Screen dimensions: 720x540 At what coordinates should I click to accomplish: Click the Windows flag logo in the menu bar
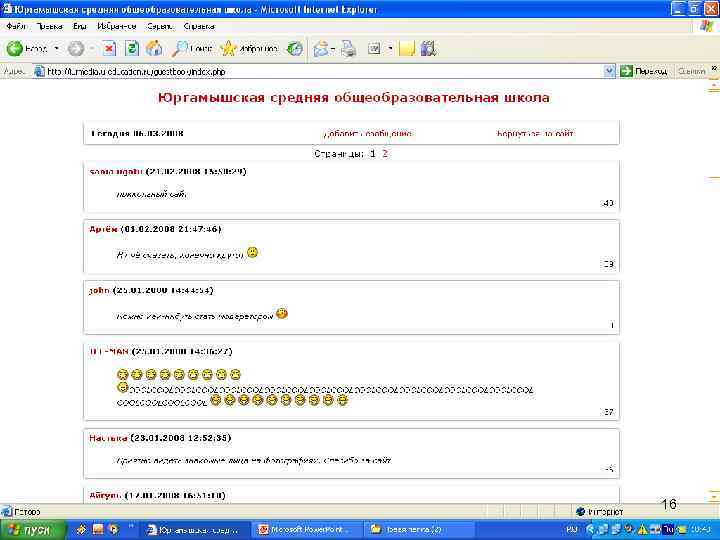tap(706, 26)
